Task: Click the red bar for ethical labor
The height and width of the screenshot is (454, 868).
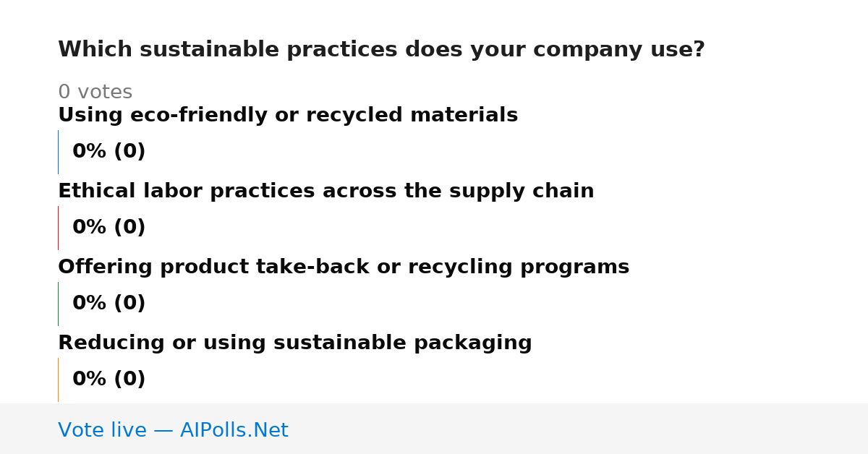Action: (58, 228)
